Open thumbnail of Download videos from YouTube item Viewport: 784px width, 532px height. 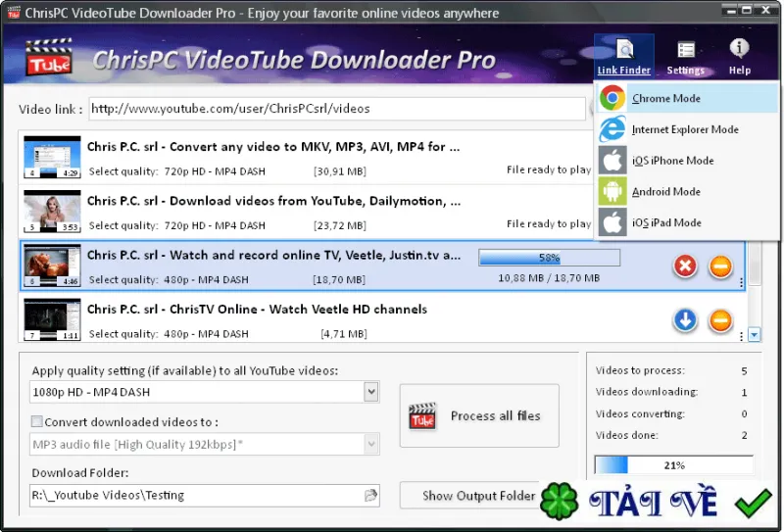(52, 211)
